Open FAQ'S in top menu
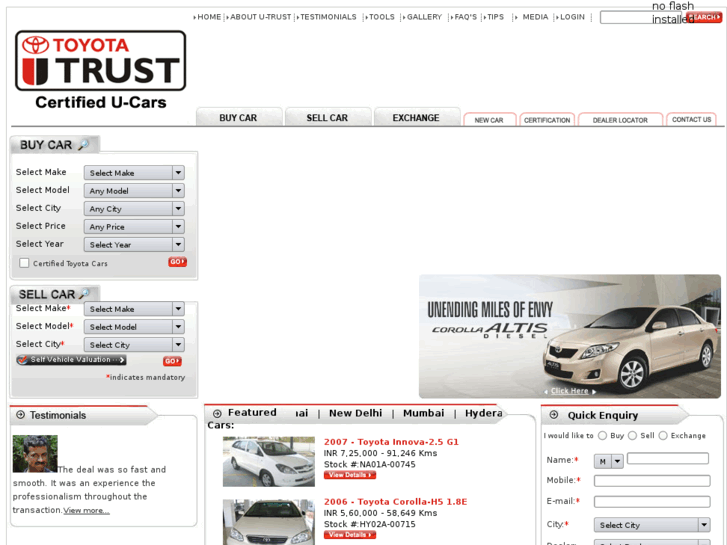The image size is (727, 545). click(465, 17)
